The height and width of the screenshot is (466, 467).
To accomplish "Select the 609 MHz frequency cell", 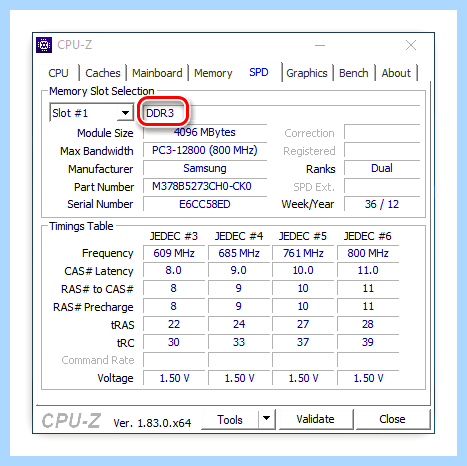I will coord(174,253).
